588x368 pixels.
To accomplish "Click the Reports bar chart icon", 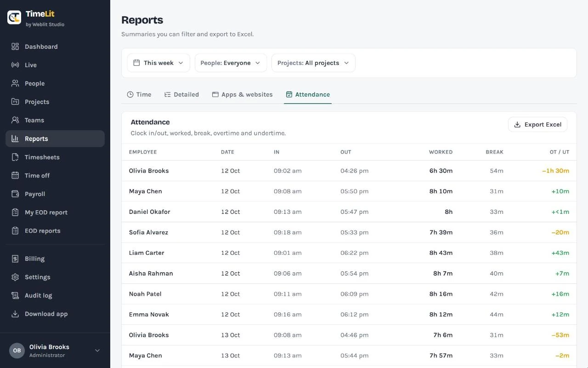I will pyautogui.click(x=15, y=138).
